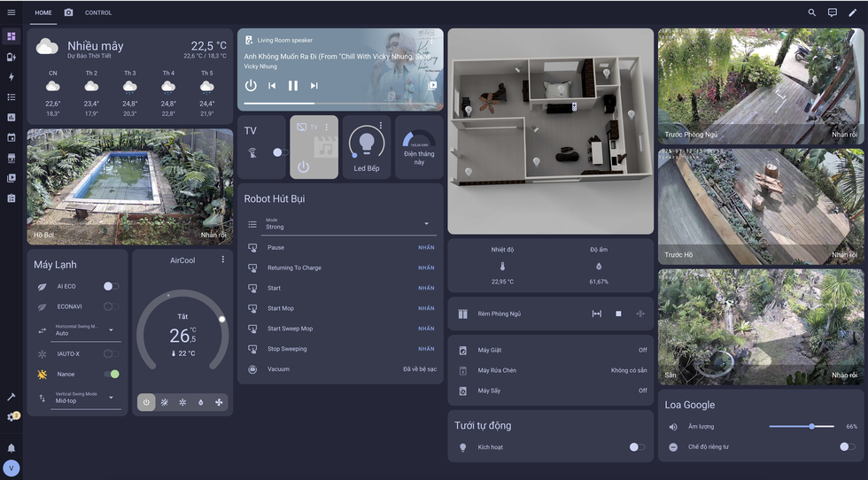
Task: Select the HOME tab
Action: click(43, 12)
